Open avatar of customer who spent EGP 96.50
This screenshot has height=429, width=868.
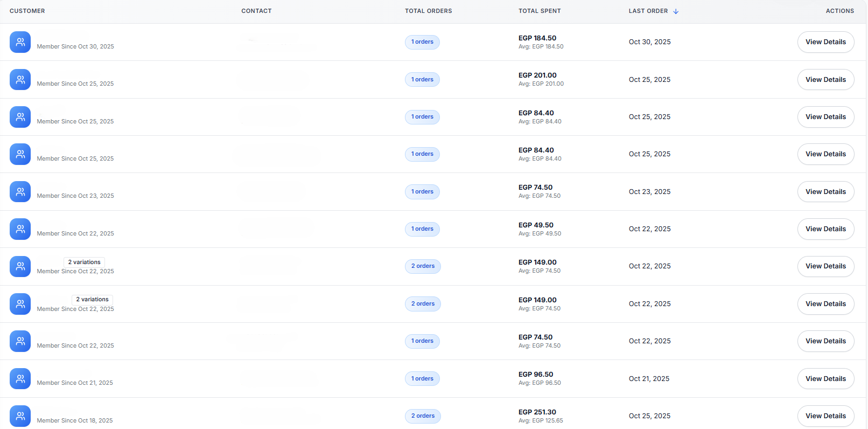tap(20, 379)
